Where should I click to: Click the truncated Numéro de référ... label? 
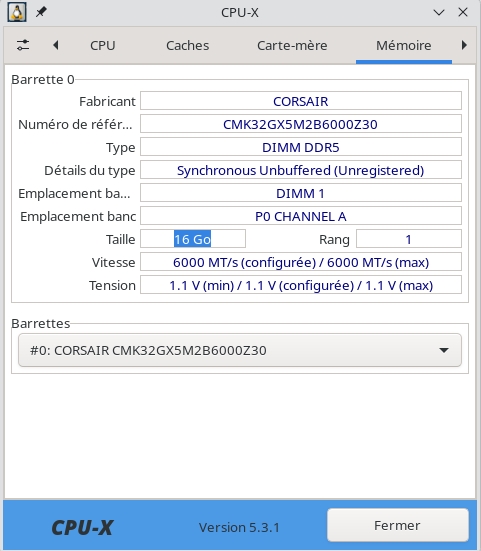tap(75, 124)
